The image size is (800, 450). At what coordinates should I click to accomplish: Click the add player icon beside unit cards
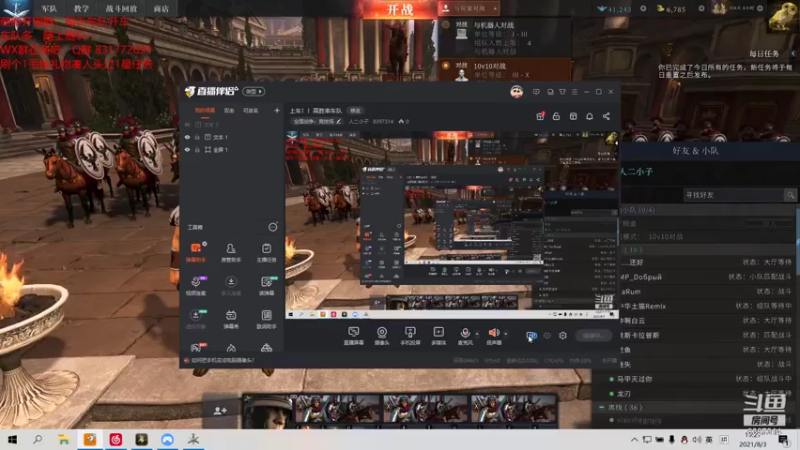[220, 411]
